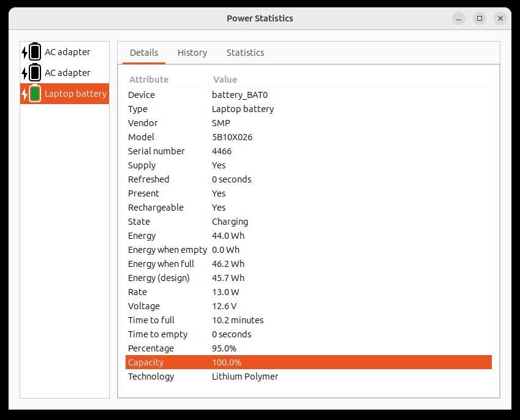Select the Time to full row
Viewport: 520px width, 420px height.
308,320
